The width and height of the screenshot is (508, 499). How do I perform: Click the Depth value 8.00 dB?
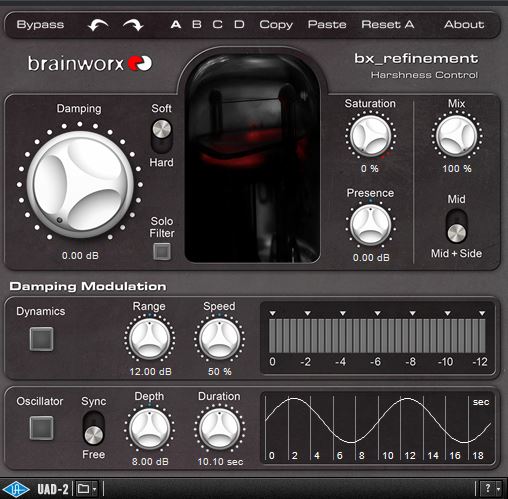tap(150, 461)
